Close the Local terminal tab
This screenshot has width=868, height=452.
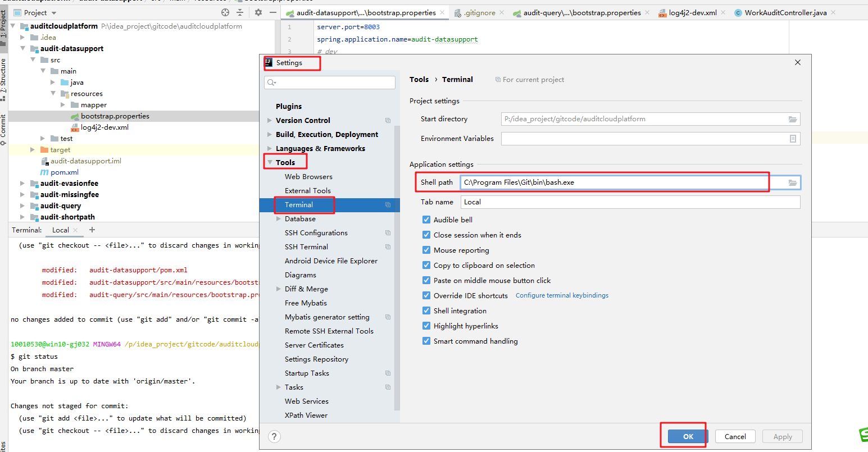75,230
